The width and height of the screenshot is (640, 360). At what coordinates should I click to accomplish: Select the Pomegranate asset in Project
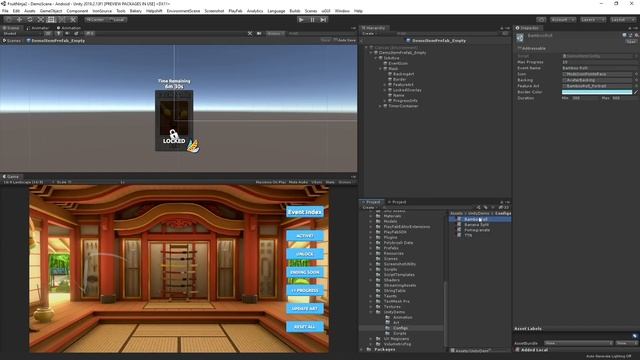[x=477, y=230]
